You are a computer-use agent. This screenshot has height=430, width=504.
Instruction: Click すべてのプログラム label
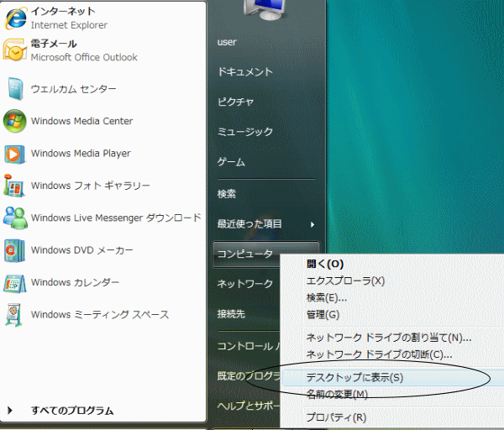coord(72,411)
